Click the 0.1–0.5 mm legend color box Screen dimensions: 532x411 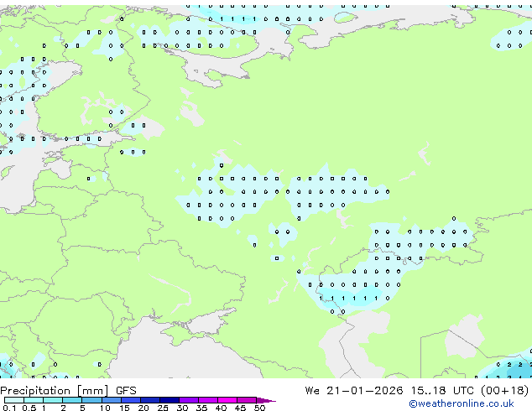14,400
